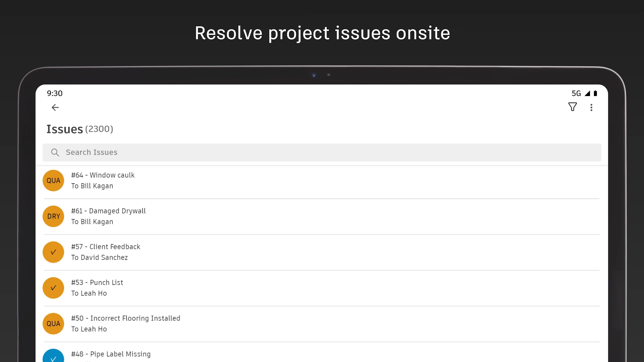Click the battery status icon
This screenshot has height=362, width=644.
click(595, 94)
